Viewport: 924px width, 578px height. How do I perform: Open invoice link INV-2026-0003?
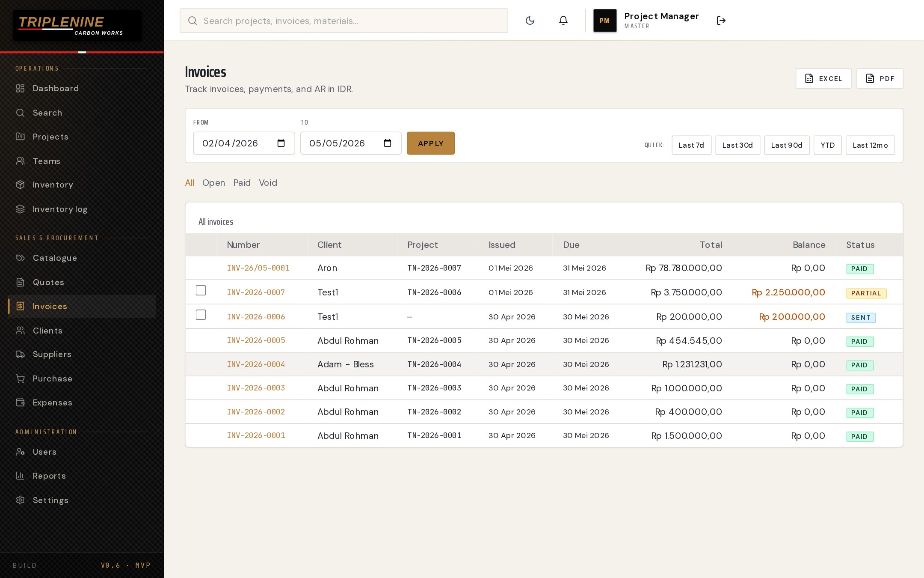click(x=256, y=388)
